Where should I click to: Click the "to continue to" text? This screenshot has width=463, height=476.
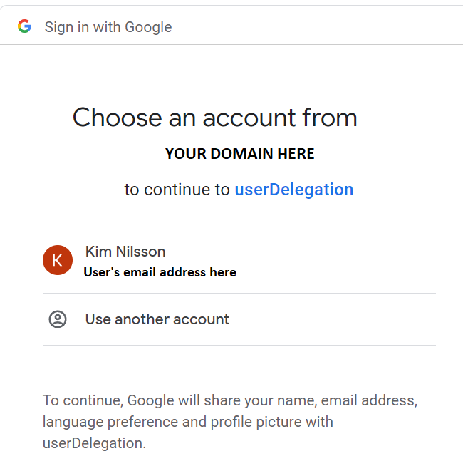(177, 190)
